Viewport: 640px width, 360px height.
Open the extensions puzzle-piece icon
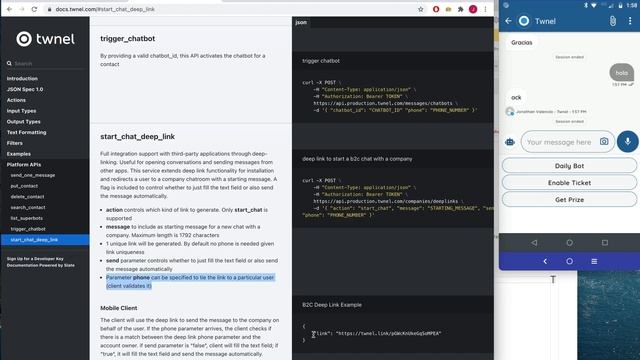point(460,9)
